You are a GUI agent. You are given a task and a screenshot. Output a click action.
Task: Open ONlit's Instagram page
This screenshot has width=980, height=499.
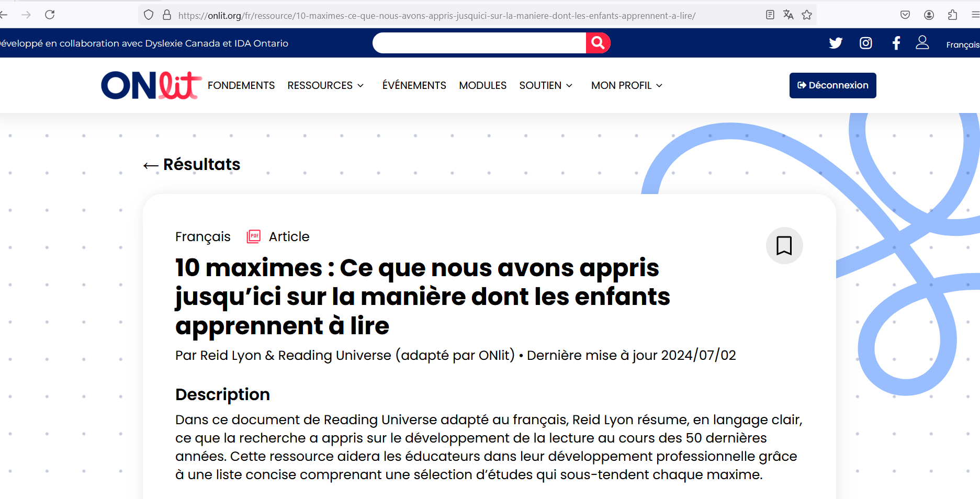coord(866,43)
